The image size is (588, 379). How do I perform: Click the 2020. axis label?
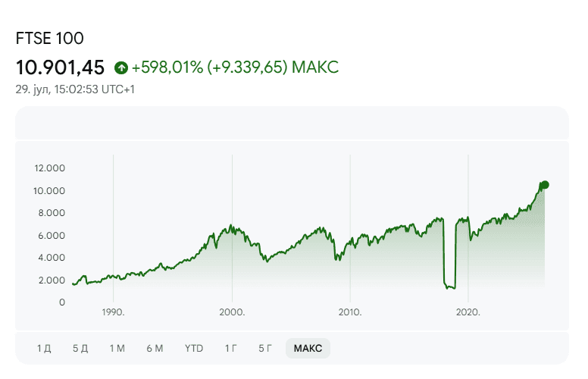(x=468, y=312)
